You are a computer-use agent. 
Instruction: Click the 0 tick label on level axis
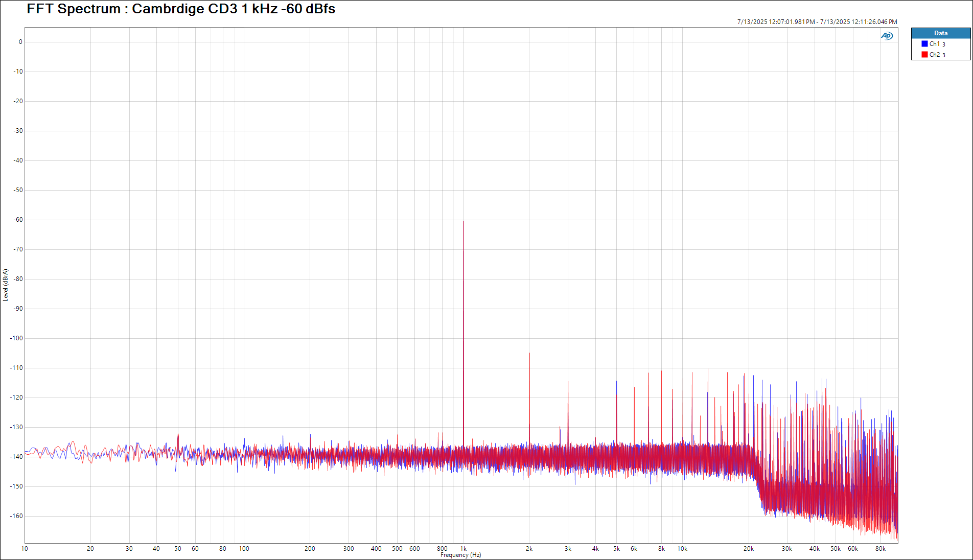[x=20, y=42]
